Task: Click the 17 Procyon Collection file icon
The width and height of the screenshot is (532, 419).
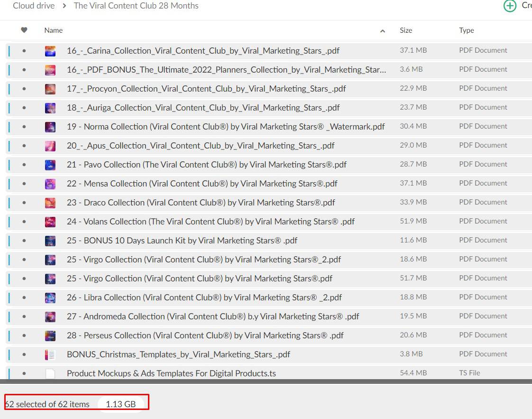Action: (50, 89)
